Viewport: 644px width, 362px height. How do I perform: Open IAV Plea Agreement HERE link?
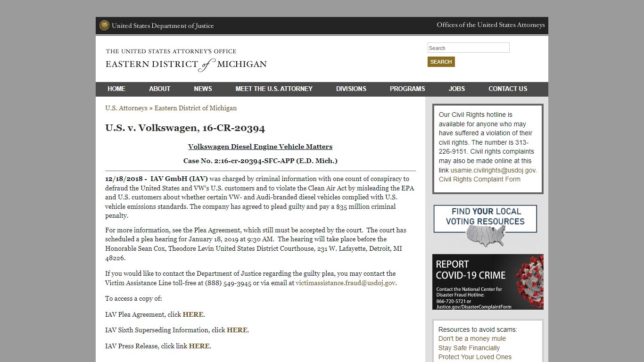coord(193,314)
